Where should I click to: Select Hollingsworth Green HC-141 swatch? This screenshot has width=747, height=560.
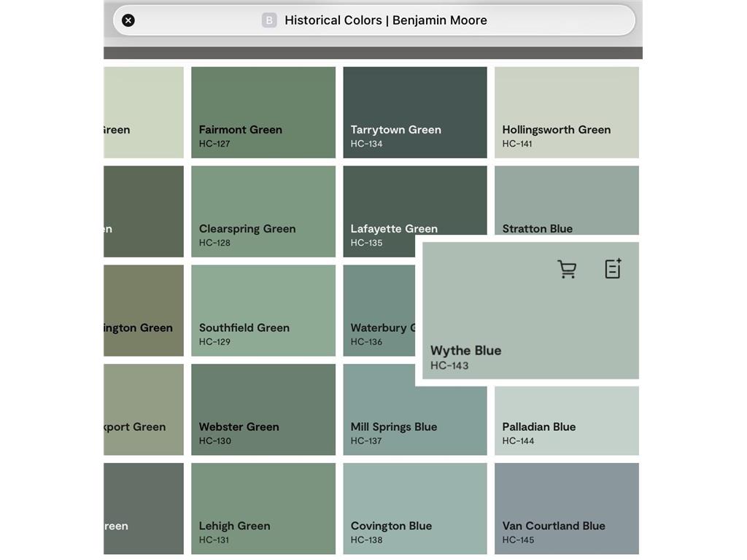point(566,112)
